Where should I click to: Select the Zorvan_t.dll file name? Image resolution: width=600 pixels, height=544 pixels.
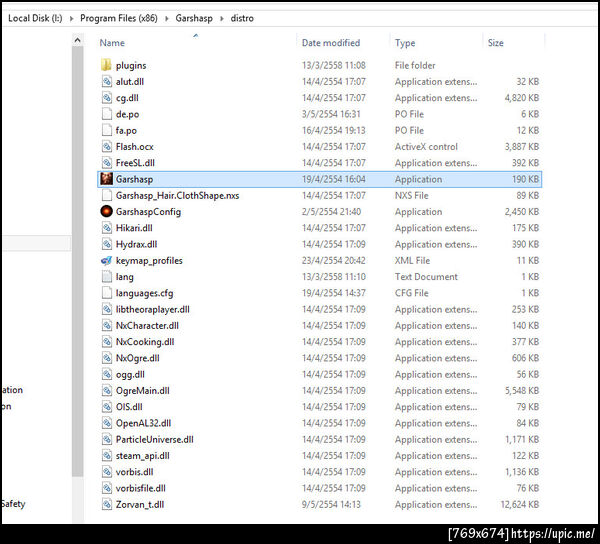[140, 505]
